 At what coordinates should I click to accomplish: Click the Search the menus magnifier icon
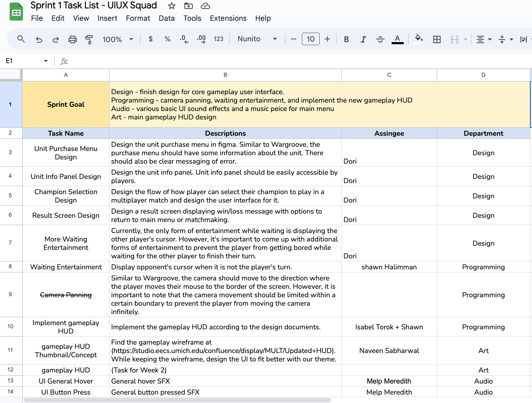coord(21,39)
